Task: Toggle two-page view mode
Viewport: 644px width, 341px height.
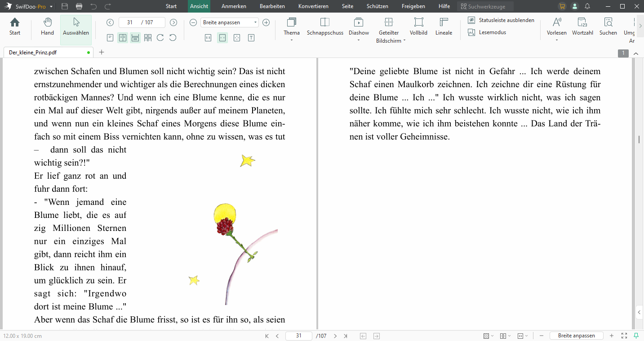Action: [x=123, y=38]
